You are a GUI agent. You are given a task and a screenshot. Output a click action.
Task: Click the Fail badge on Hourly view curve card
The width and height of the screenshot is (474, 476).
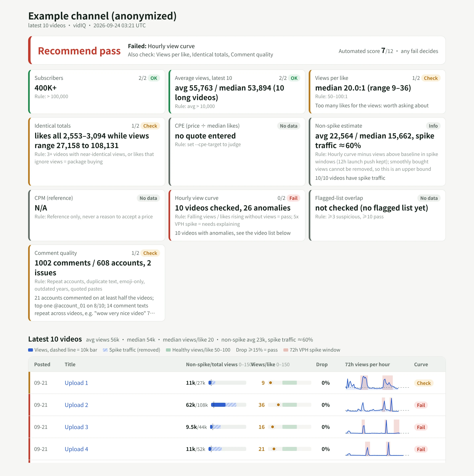click(x=293, y=198)
